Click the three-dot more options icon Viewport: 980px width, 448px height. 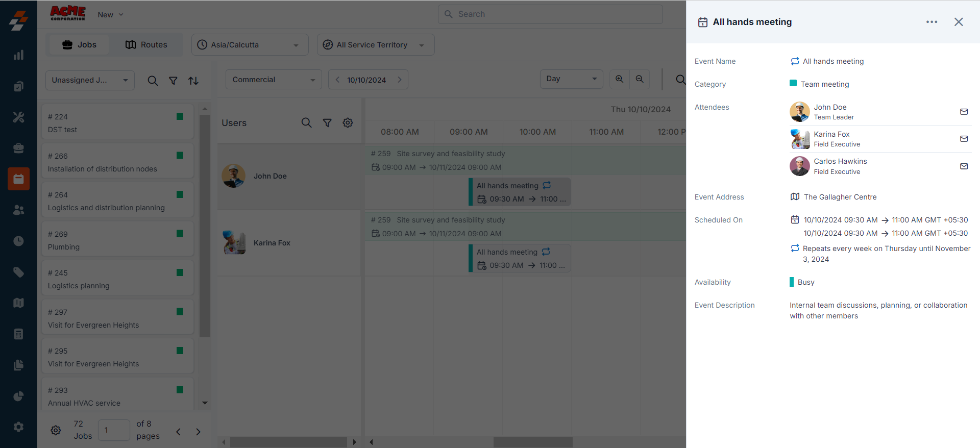pyautogui.click(x=932, y=22)
